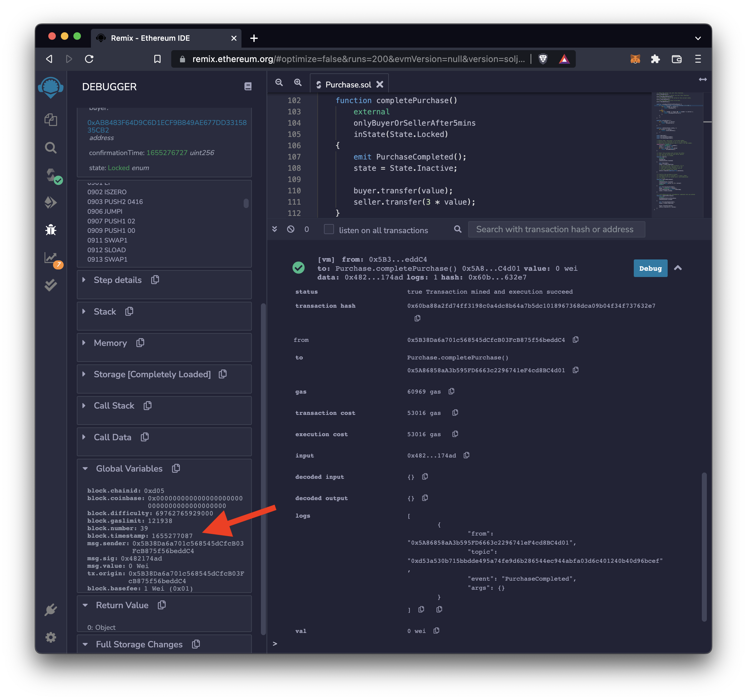Click the Debug button for transaction
The width and height of the screenshot is (747, 700).
(x=649, y=269)
